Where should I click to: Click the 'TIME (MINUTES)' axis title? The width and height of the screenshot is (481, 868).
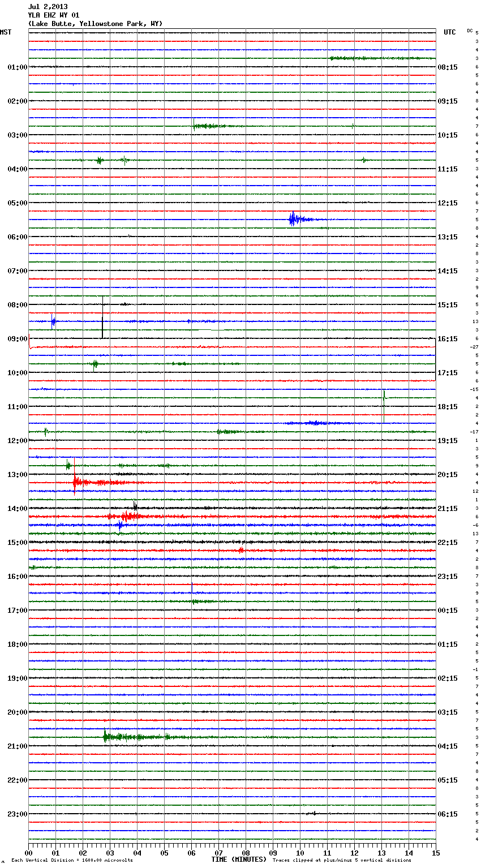tap(239, 860)
